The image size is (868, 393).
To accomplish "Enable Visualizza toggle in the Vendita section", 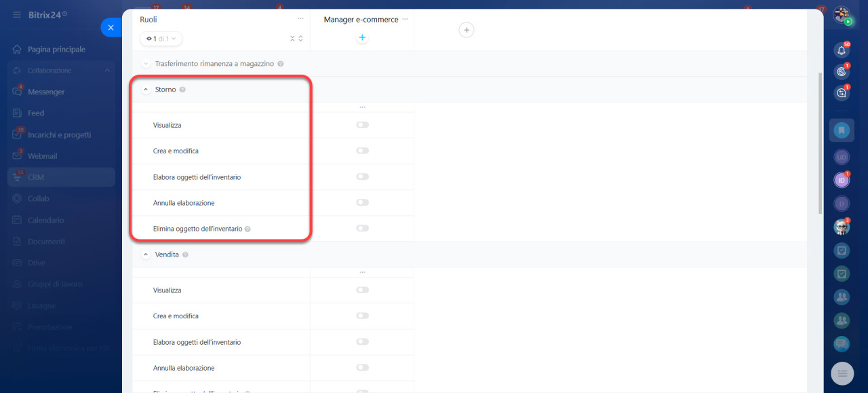I will click(362, 290).
